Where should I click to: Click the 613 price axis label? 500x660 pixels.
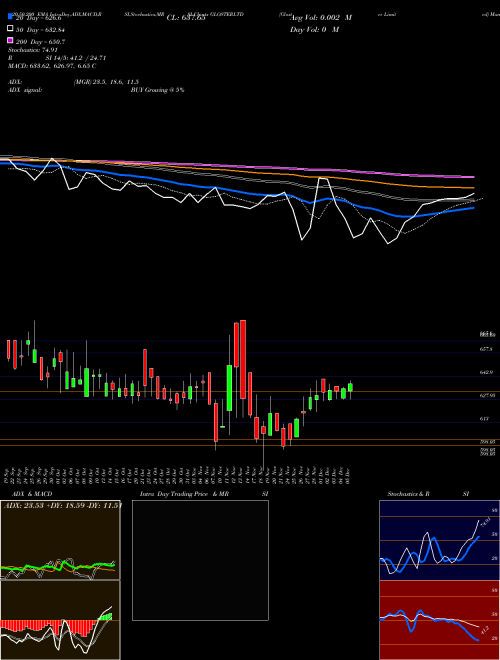tap(484, 419)
